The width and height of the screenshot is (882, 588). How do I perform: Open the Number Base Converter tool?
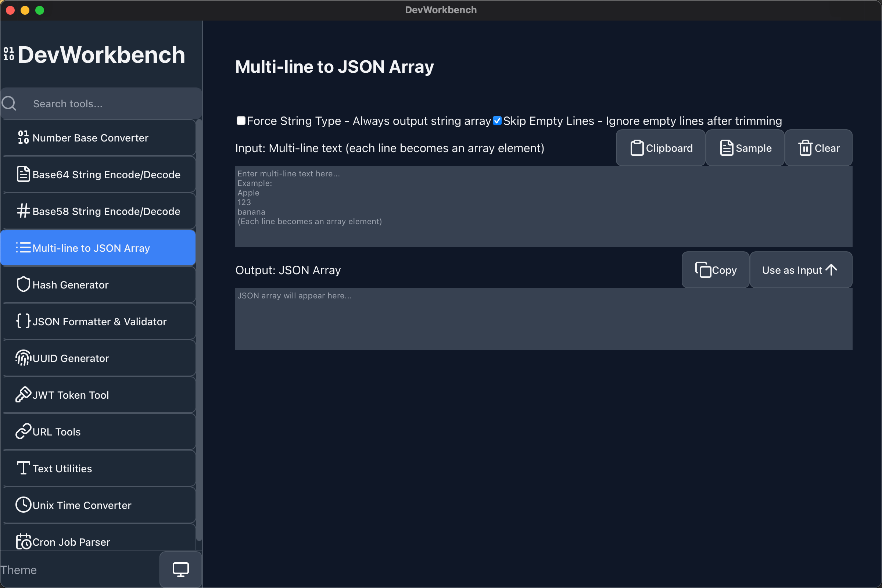point(98,137)
